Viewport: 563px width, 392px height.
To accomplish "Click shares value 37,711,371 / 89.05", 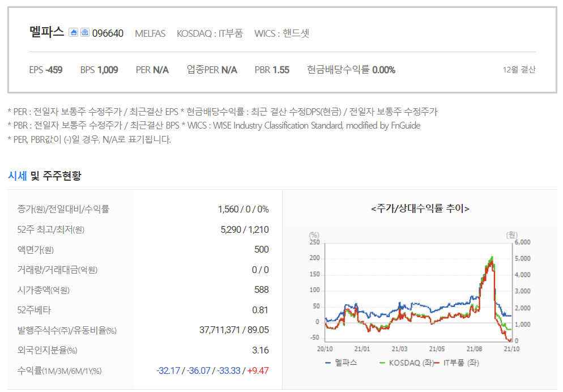I will pos(234,330).
